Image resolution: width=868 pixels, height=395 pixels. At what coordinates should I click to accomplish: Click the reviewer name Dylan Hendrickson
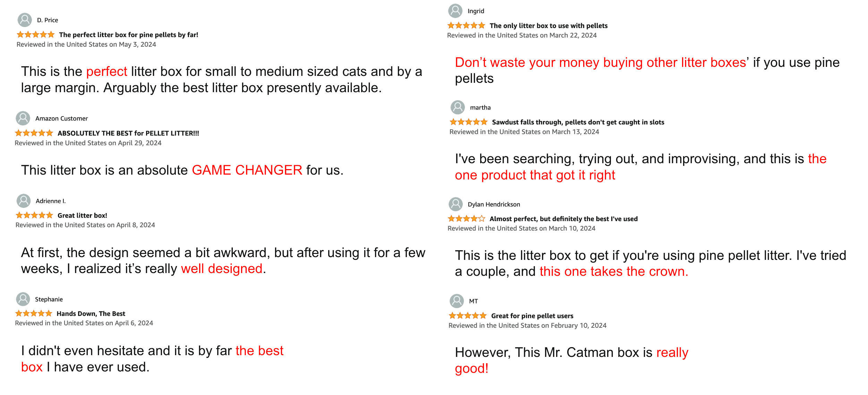pos(494,204)
